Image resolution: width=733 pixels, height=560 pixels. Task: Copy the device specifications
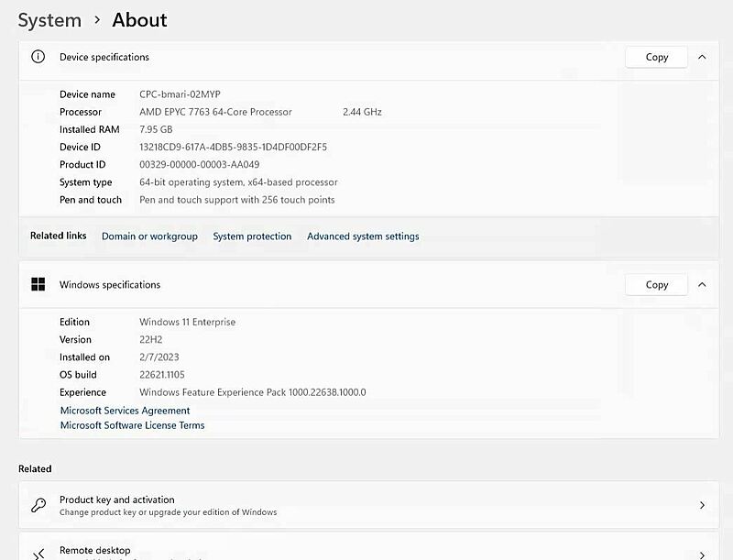(656, 57)
